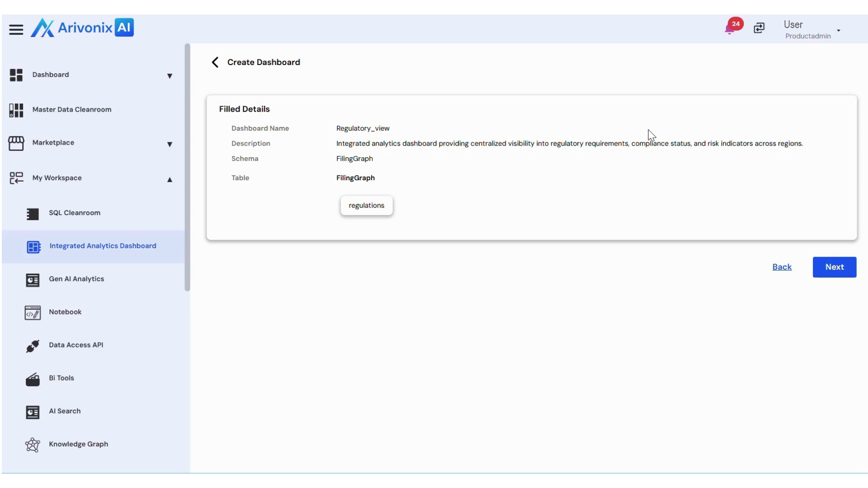The image size is (868, 488).
Task: Open AI Search menu item
Action: click(x=65, y=411)
